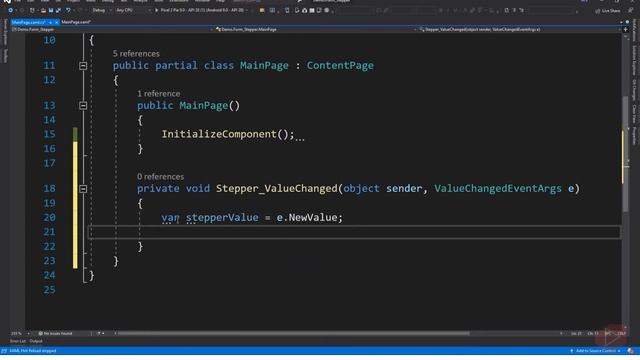Collapse the MainPage constructor on line 13
This screenshot has height=360, width=640.
(x=83, y=106)
